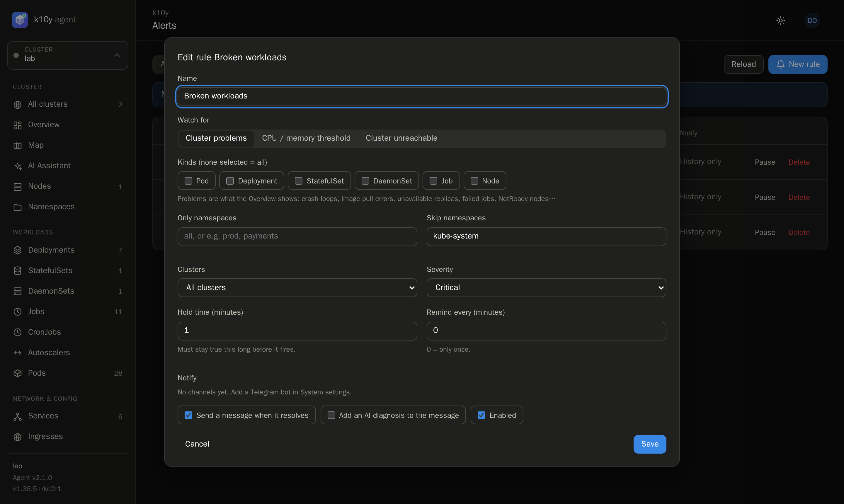Viewport: 844px width, 504px height.
Task: Click the Only namespaces input field
Action: click(x=297, y=236)
